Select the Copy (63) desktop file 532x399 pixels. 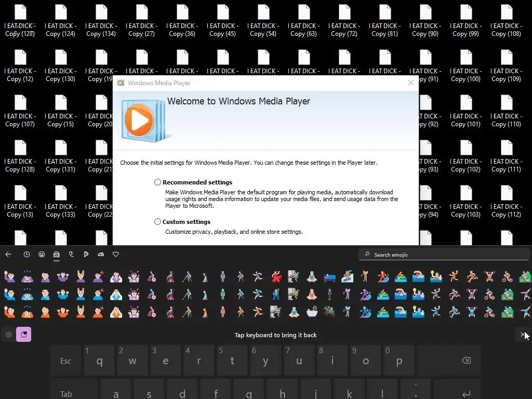(x=303, y=20)
